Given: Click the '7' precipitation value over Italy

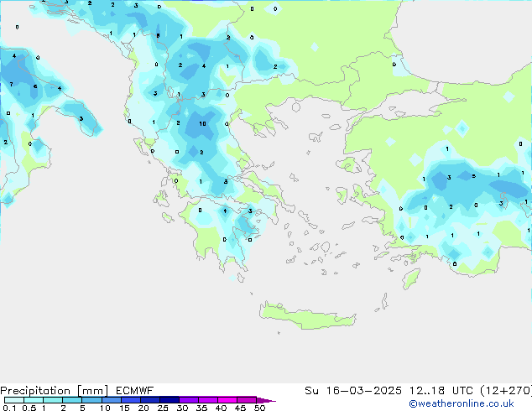Looking at the screenshot, I should coord(11,84).
